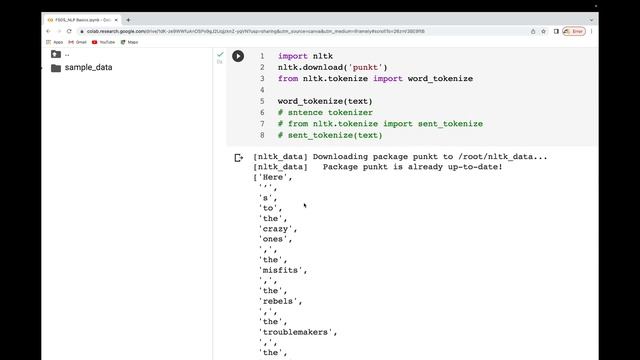Open YouTube bookmark
This screenshot has height=360, width=640.
point(104,42)
